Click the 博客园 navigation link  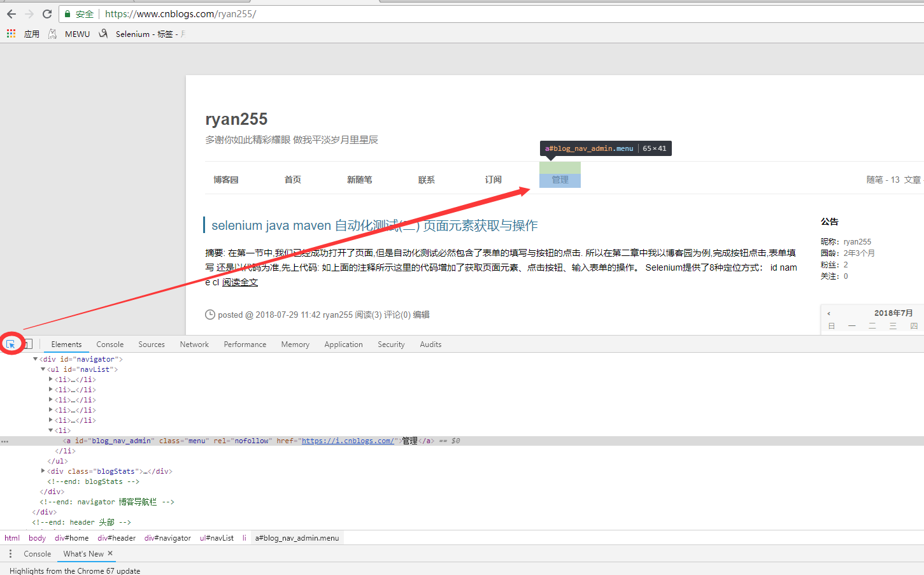point(226,180)
